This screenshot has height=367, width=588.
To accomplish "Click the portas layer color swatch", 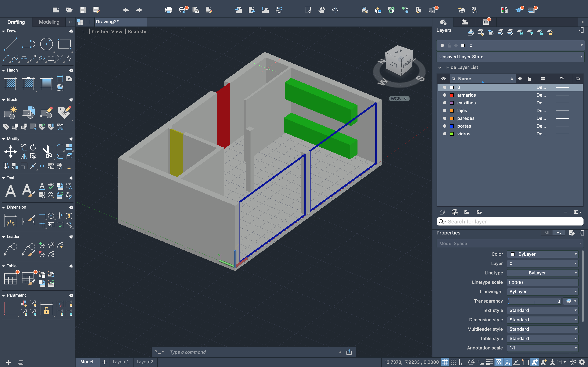I will [452, 126].
